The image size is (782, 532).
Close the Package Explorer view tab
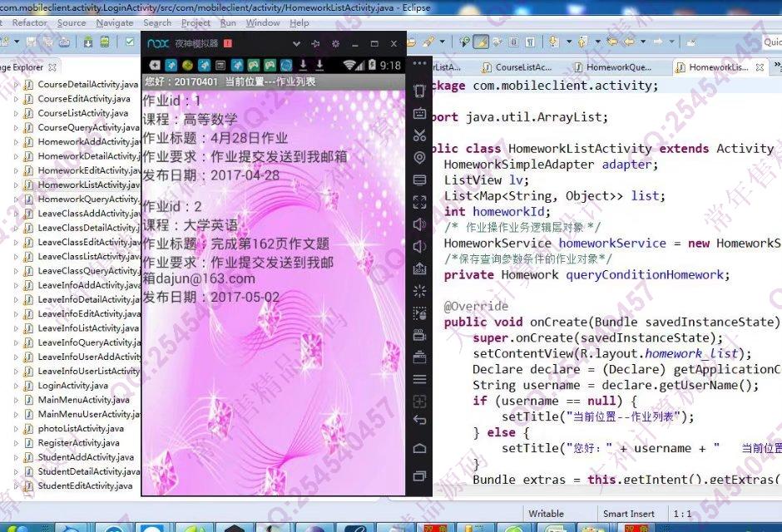coord(52,66)
